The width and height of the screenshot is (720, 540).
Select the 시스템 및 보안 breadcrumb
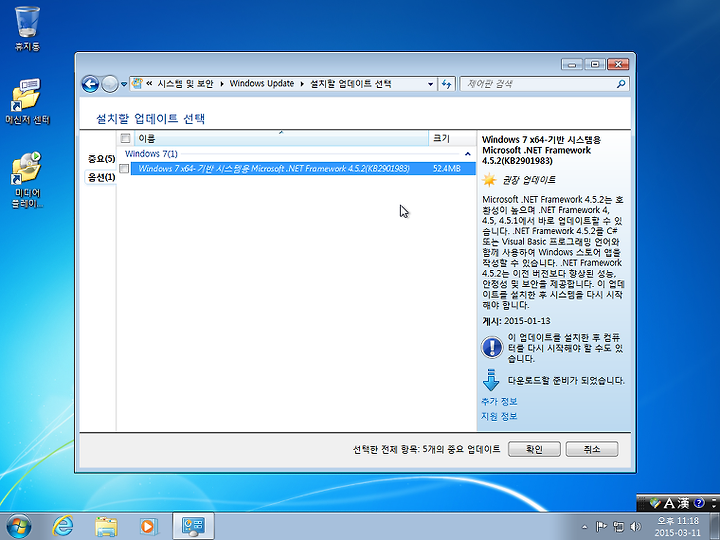click(x=186, y=84)
